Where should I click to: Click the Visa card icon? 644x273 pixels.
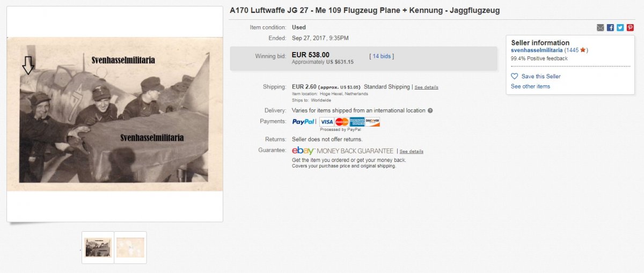click(x=326, y=122)
